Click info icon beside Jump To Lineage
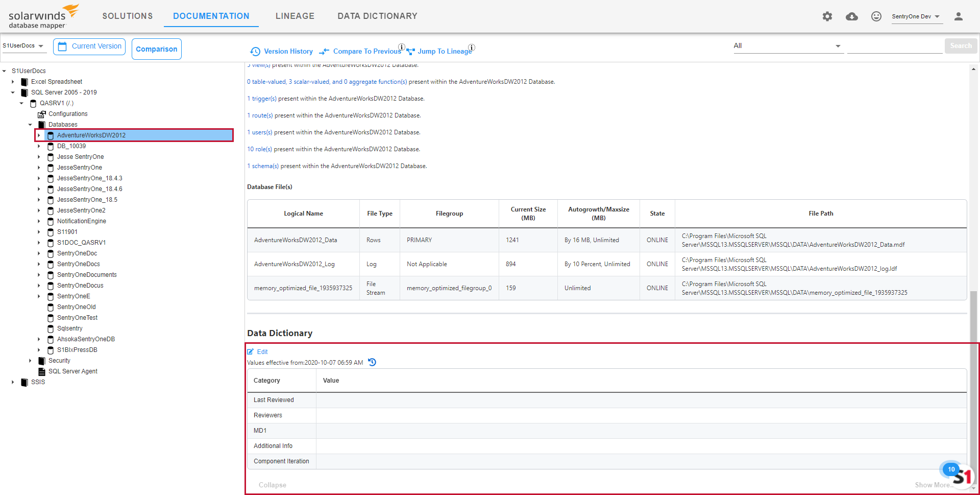The width and height of the screenshot is (980, 495). click(x=472, y=47)
